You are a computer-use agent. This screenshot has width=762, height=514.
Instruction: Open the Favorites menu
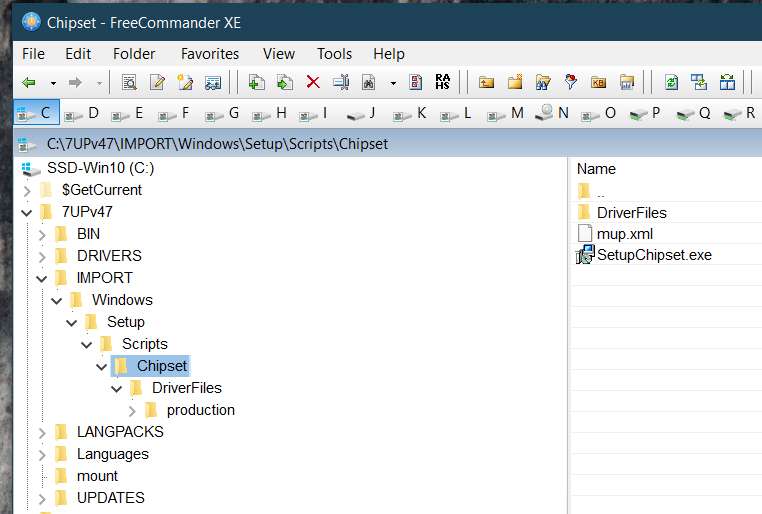point(210,54)
